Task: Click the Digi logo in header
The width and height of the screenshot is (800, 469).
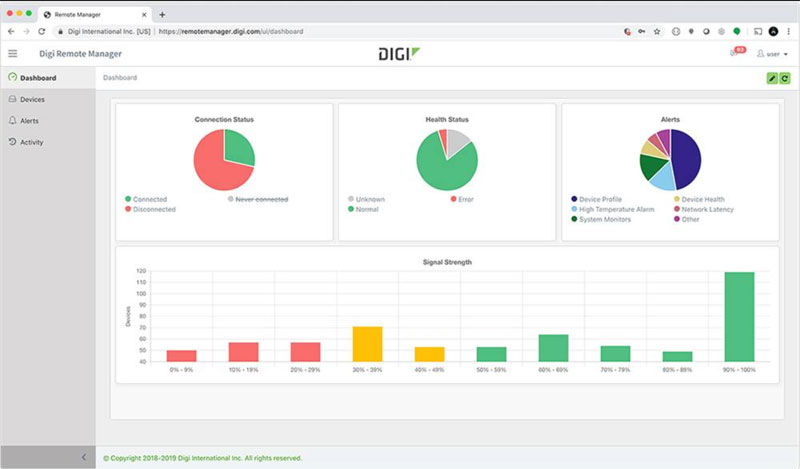Action: 398,53
